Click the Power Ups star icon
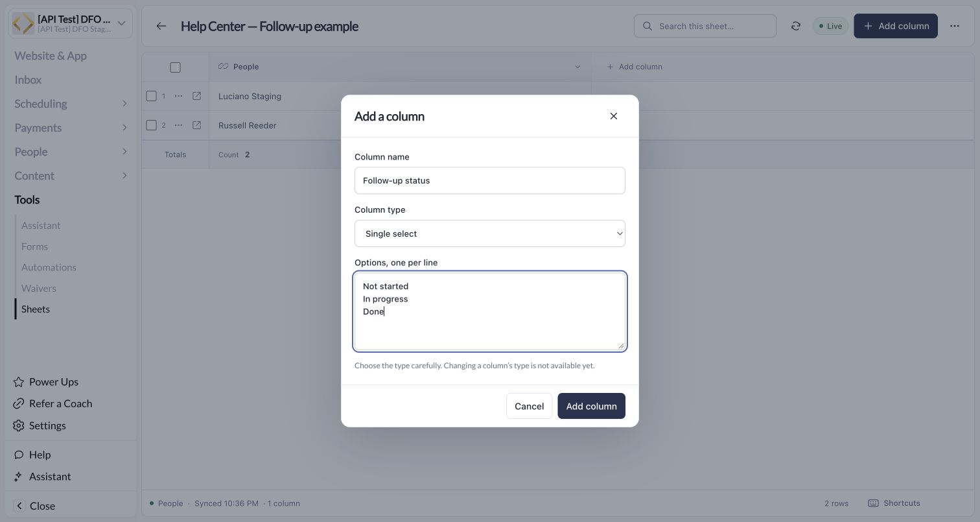Image resolution: width=980 pixels, height=522 pixels. 19,382
